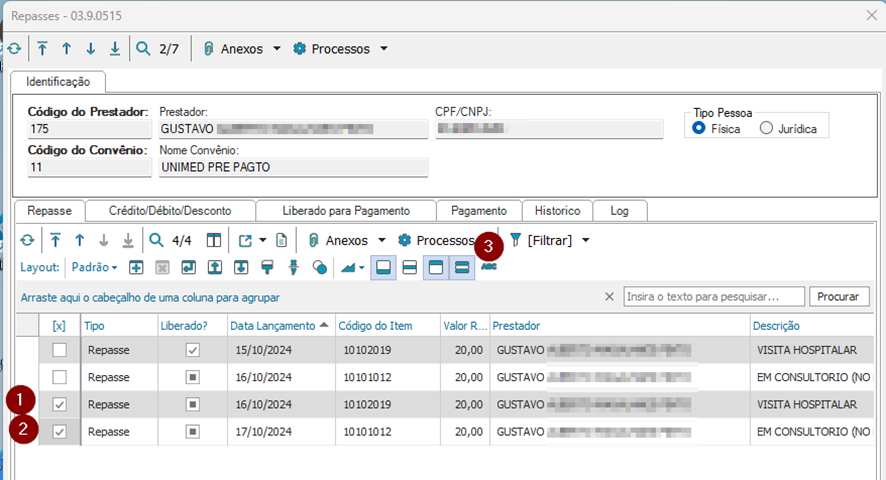Uncheck the [x] box for 17/10/2024 row

[x=59, y=431]
